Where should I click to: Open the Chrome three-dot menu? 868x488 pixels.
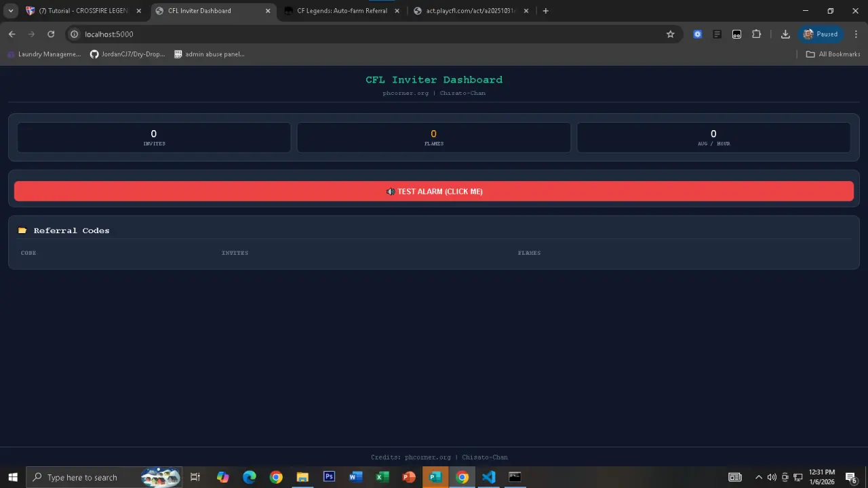coord(856,34)
